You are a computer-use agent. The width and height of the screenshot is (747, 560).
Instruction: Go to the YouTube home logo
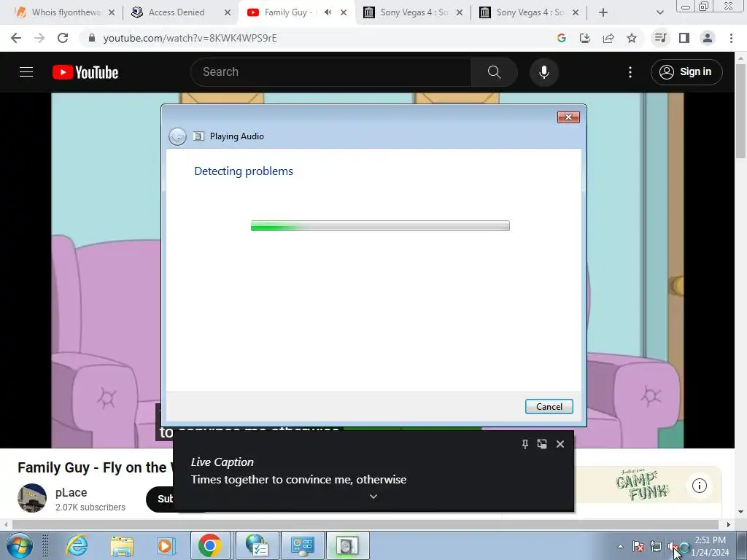(85, 72)
